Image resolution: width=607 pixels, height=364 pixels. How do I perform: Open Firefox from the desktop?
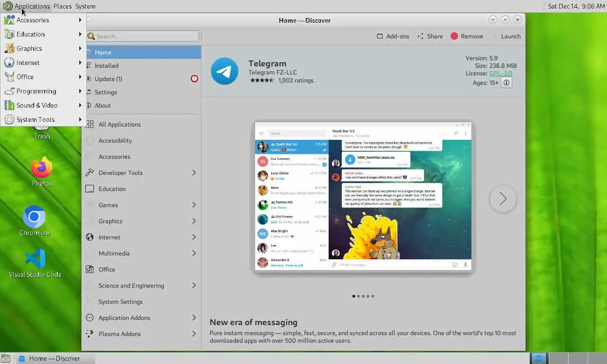42,172
